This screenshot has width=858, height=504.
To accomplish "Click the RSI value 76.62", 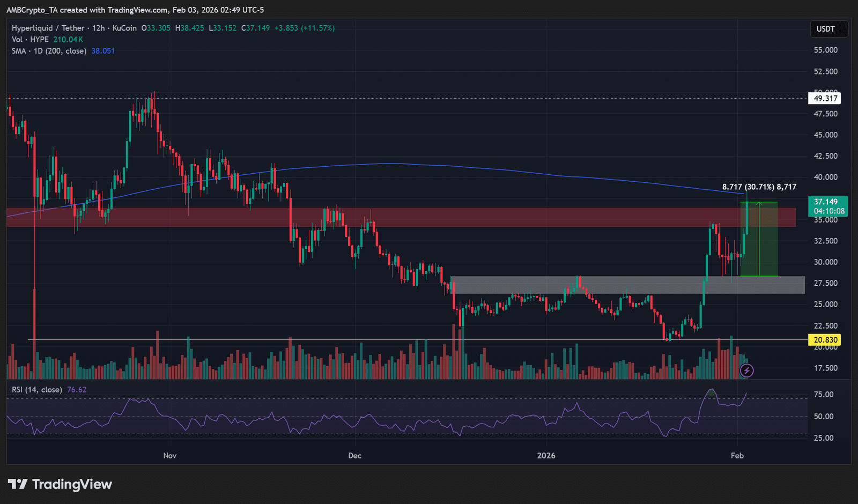I will point(77,390).
